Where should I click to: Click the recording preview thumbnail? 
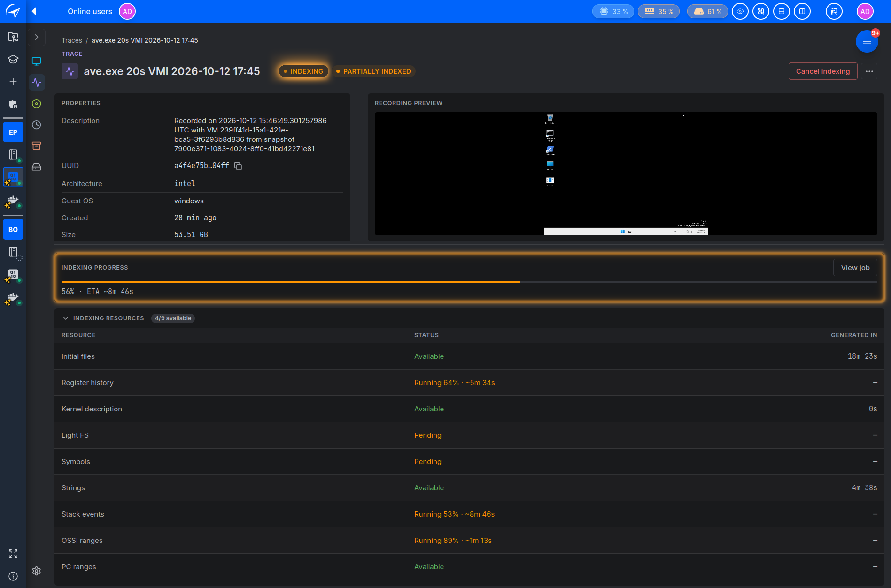pos(626,174)
